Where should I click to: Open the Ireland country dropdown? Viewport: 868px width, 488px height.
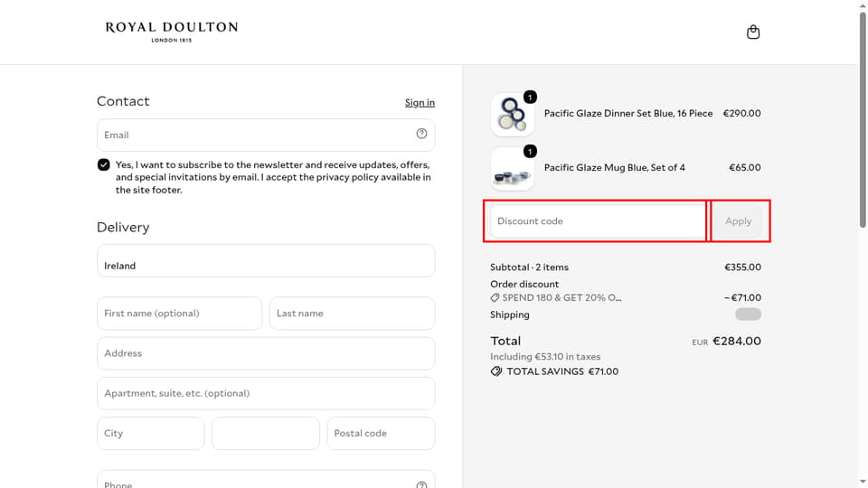(266, 260)
